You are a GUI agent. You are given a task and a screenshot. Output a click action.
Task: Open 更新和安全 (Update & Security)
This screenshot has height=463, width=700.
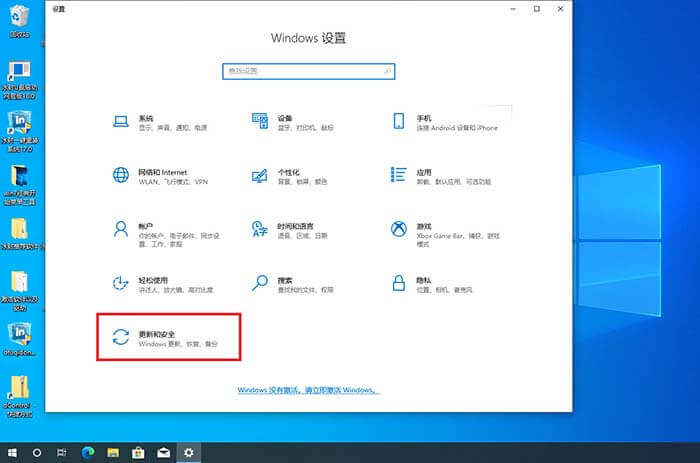pyautogui.click(x=167, y=337)
